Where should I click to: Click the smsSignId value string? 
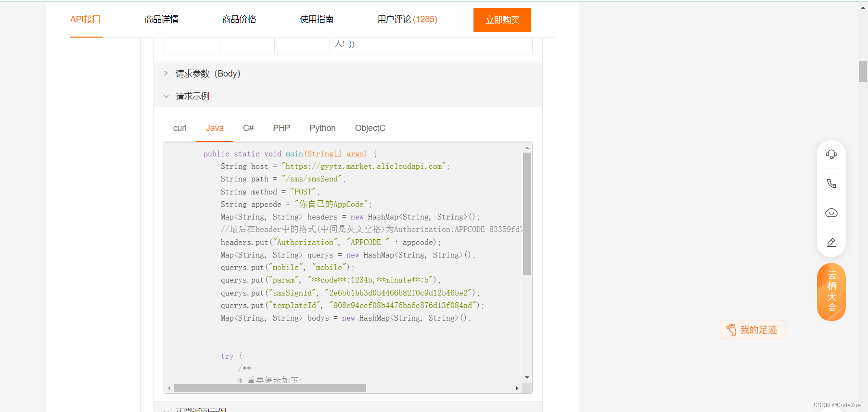399,293
